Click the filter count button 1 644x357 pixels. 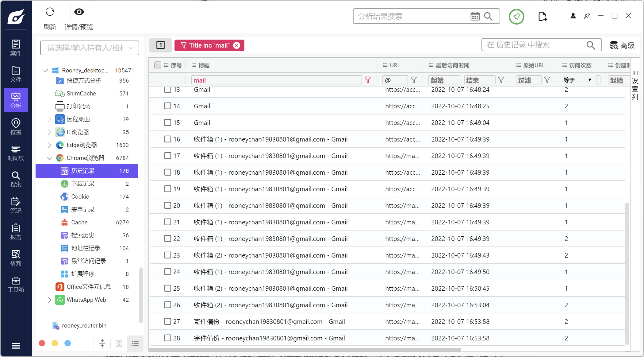pos(160,45)
